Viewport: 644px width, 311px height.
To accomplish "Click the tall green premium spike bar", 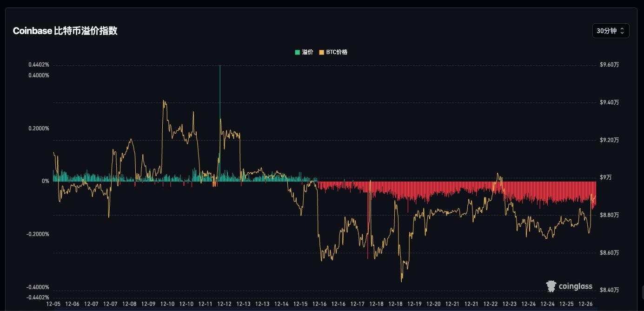I will click(220, 123).
